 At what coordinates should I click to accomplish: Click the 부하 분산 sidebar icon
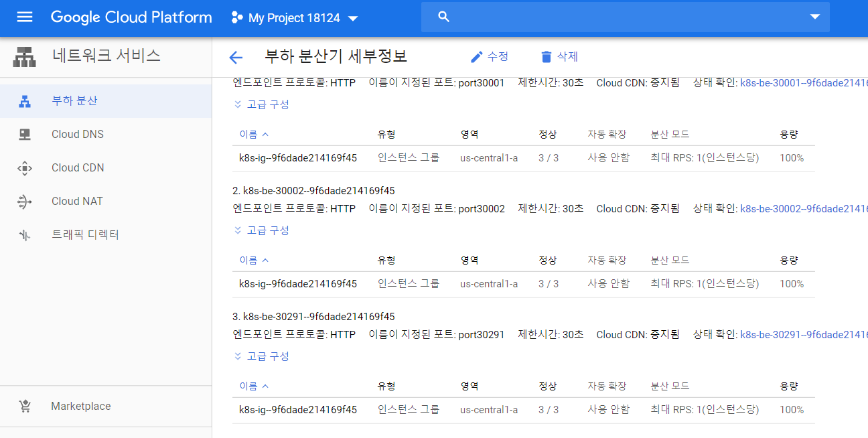click(25, 101)
